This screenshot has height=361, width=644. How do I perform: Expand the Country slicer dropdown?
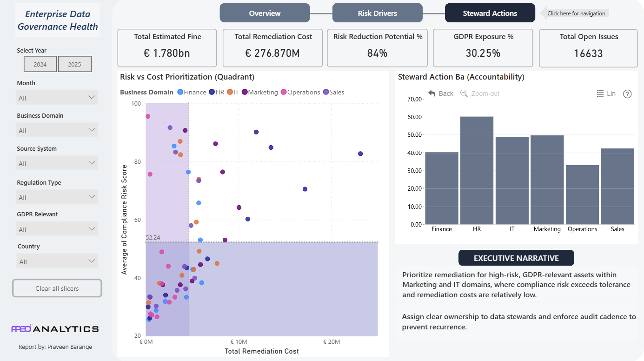pyautogui.click(x=57, y=261)
